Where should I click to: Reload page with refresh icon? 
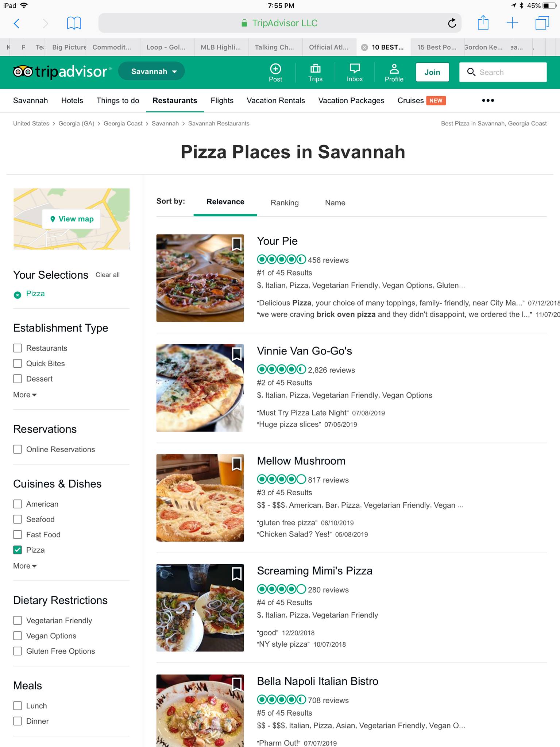click(x=452, y=23)
